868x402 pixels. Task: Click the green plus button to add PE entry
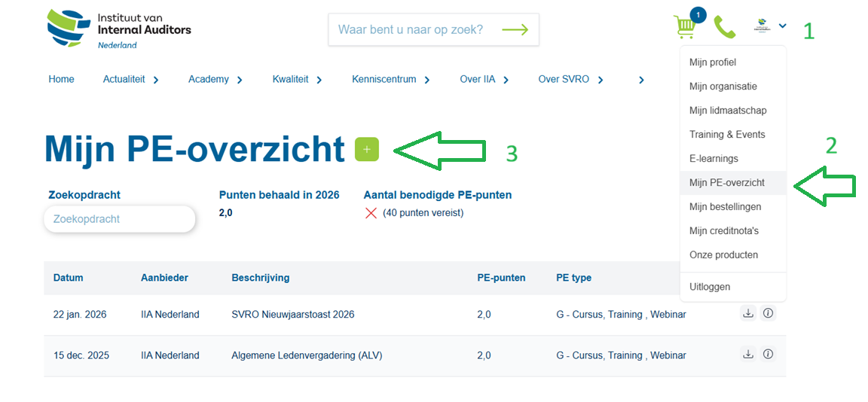[367, 150]
